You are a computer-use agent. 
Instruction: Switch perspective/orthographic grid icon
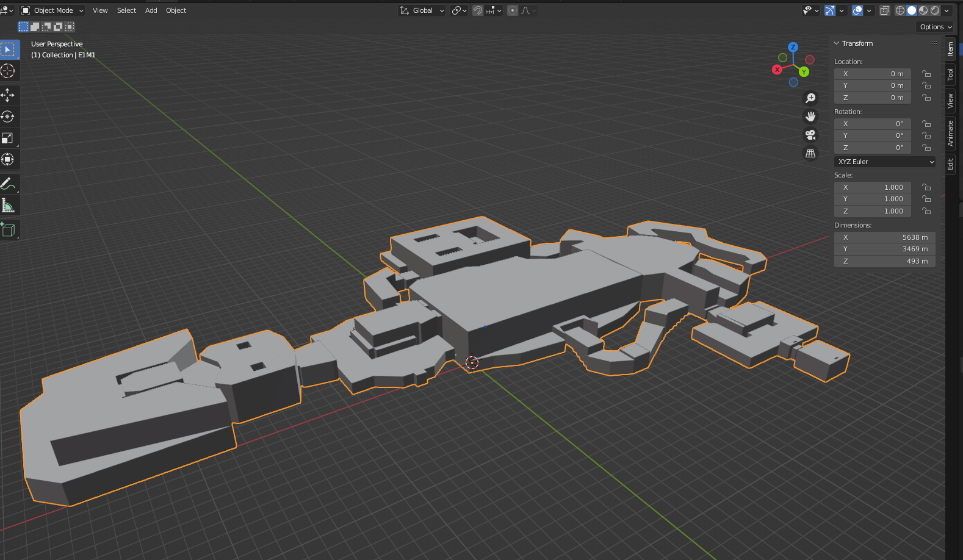[810, 153]
